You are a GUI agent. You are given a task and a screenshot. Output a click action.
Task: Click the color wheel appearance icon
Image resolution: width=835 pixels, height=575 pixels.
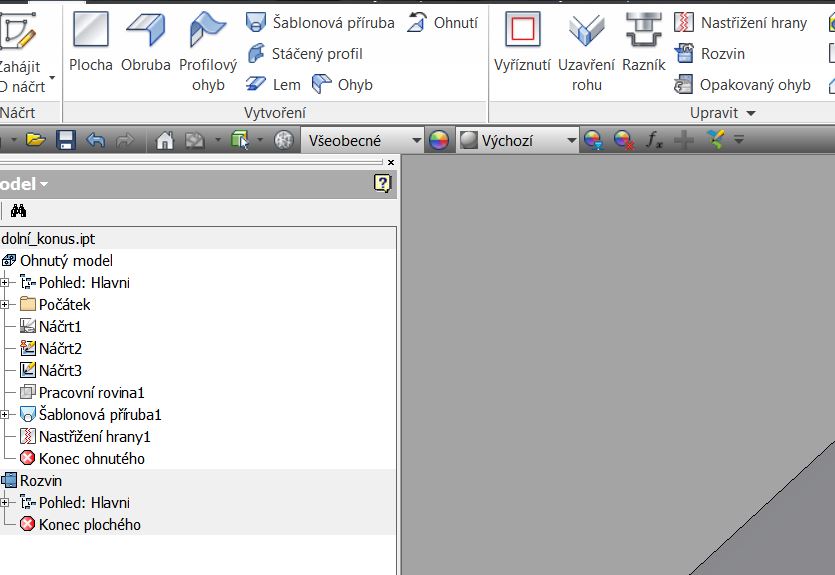tap(438, 140)
